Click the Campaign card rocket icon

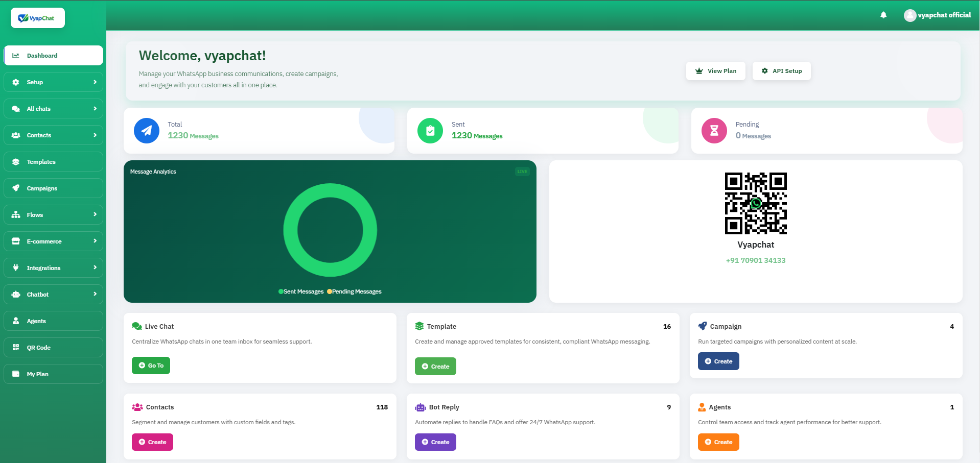coord(703,326)
